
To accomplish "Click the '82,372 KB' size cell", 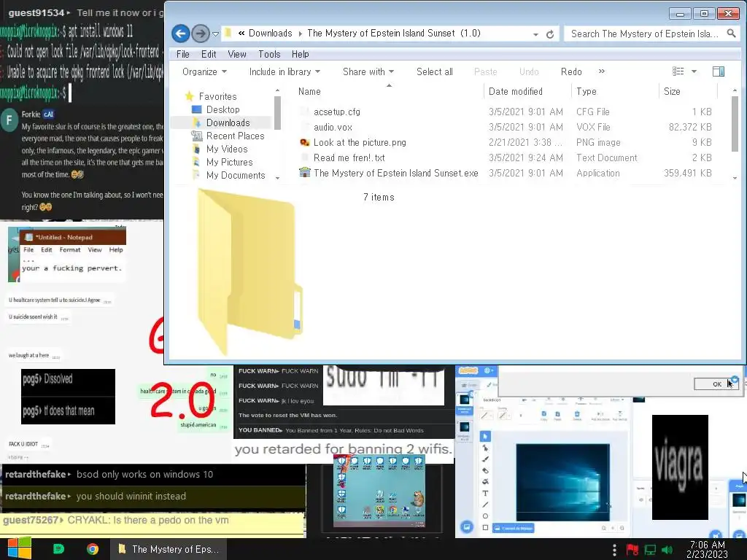I will 690,127.
